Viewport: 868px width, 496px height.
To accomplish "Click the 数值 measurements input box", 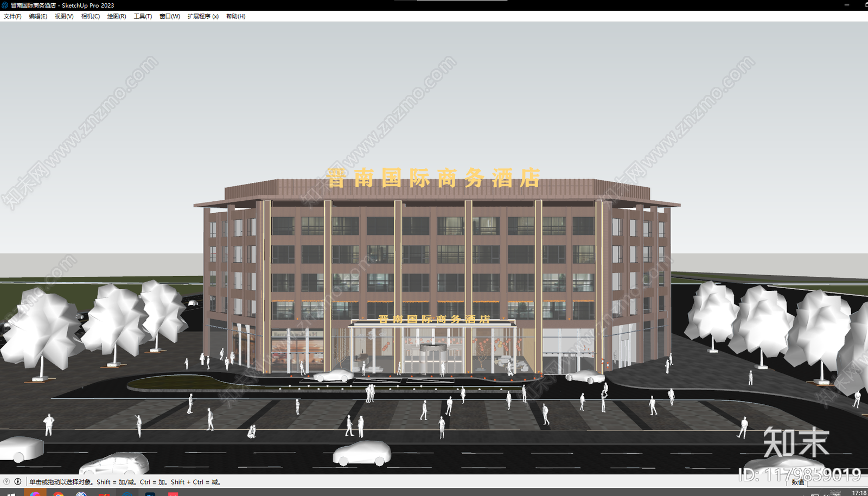I will tap(837, 482).
